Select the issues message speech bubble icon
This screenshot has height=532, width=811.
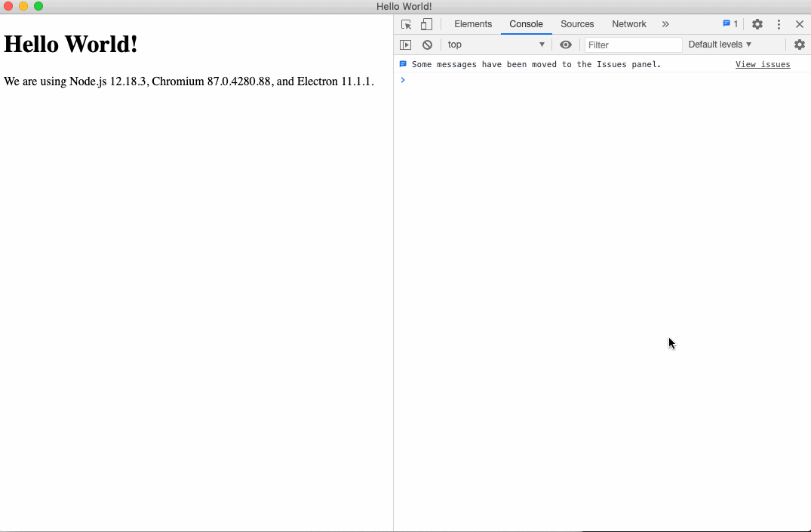click(403, 64)
